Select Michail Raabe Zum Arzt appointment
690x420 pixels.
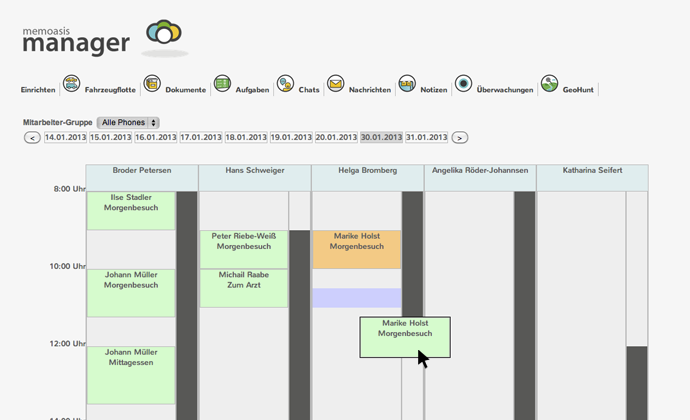[x=244, y=288]
